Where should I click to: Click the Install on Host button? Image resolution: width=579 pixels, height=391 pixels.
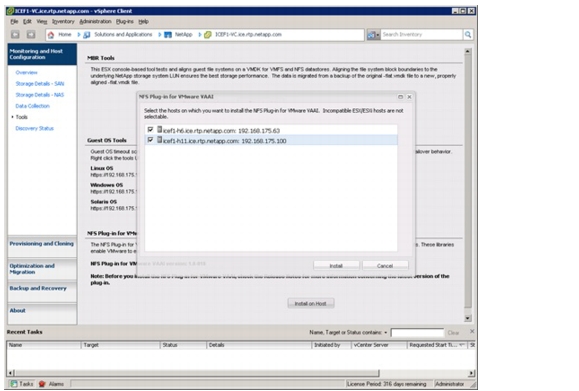pyautogui.click(x=311, y=303)
